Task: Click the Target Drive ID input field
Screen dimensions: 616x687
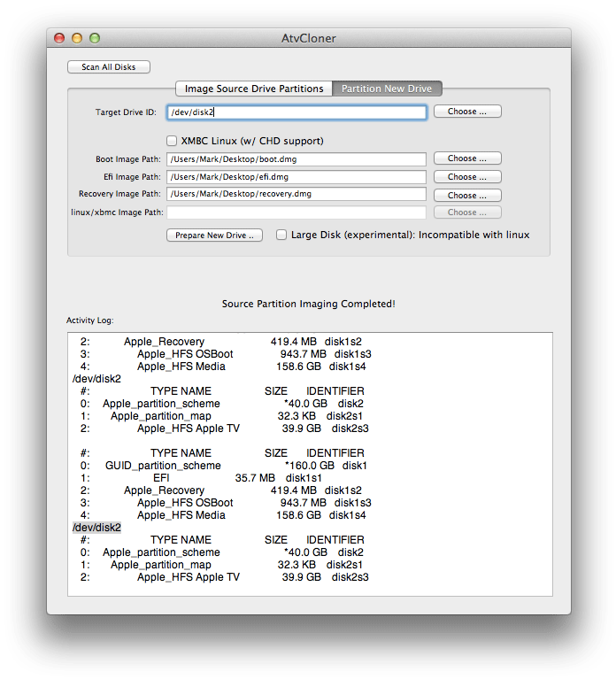Action: [296, 112]
